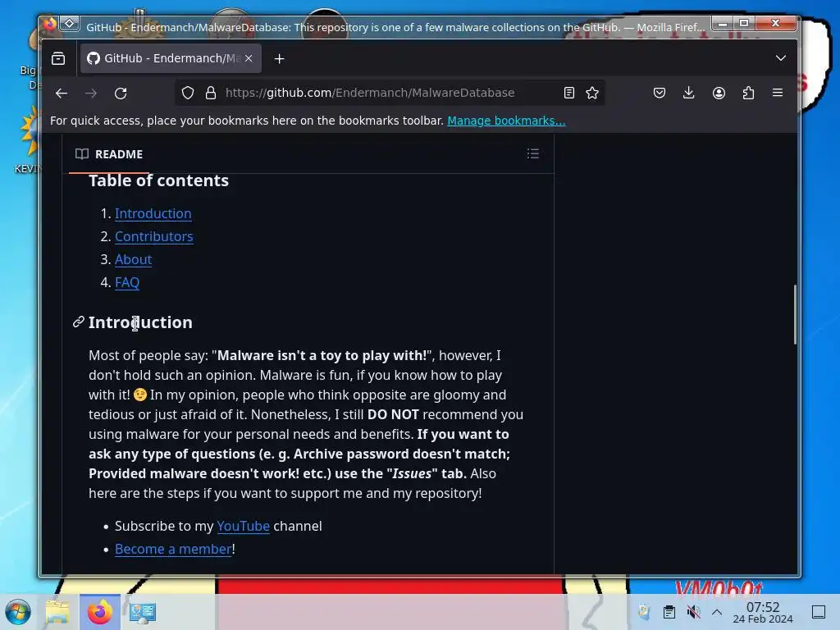Click the page vertical scrollbar thumb
Screen dimensions: 840x630
(795, 314)
